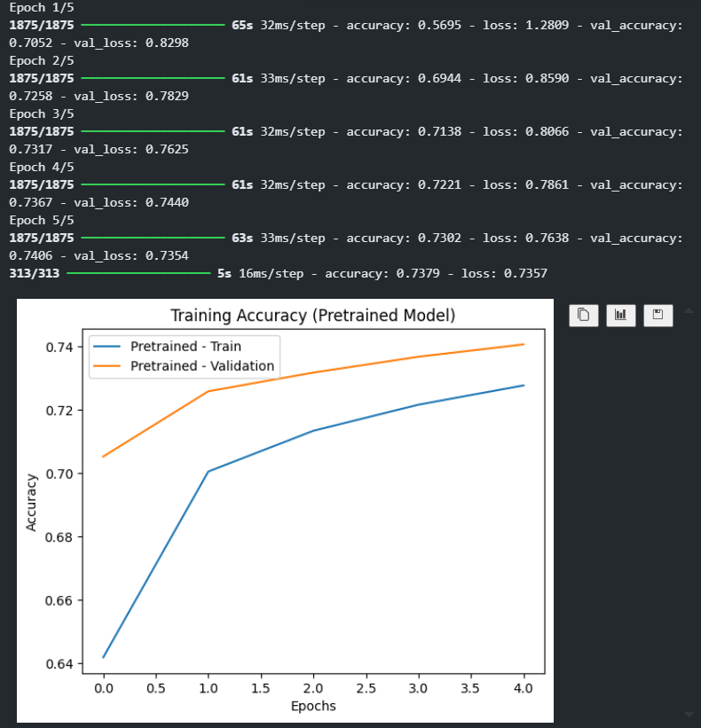Click the '0.68' y-axis tick label
Screen dimensions: 701x728
click(x=59, y=537)
